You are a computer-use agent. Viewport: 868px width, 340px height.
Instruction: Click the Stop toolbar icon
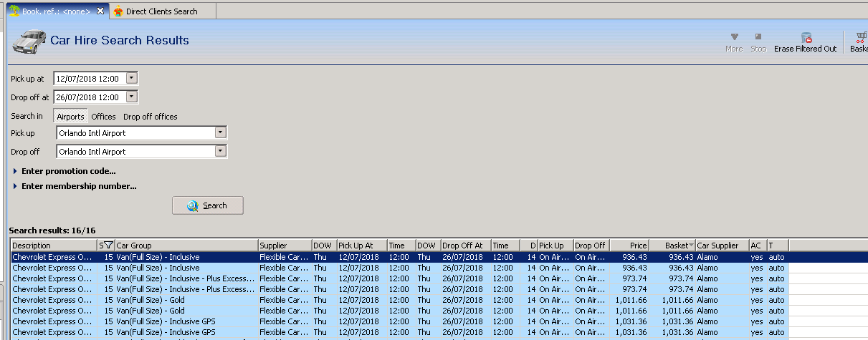pyautogui.click(x=758, y=42)
